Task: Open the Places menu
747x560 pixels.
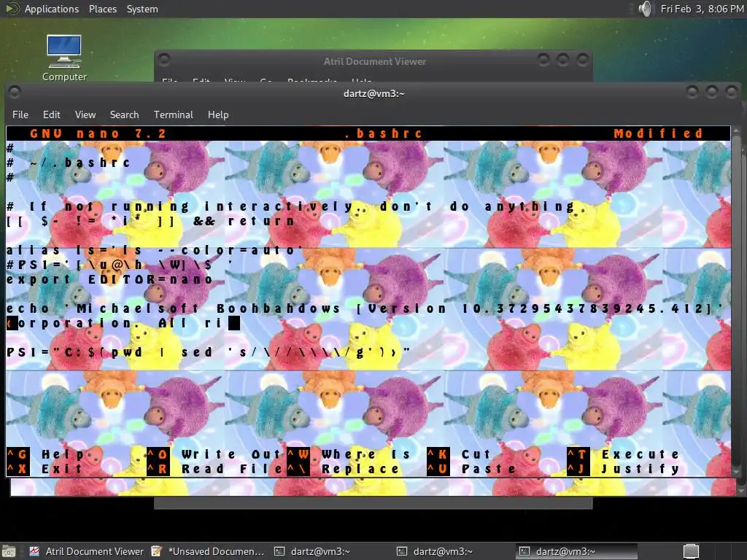Action: (102, 9)
